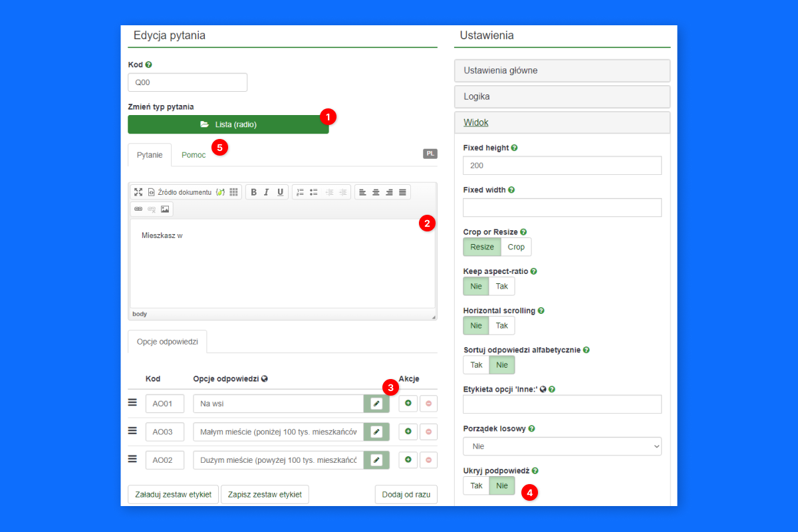
Task: Set Crop or Resize to Crop
Action: (x=516, y=247)
